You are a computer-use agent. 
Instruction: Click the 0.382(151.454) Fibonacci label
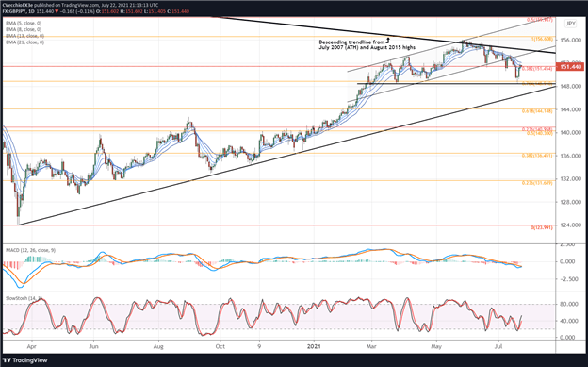click(x=537, y=69)
